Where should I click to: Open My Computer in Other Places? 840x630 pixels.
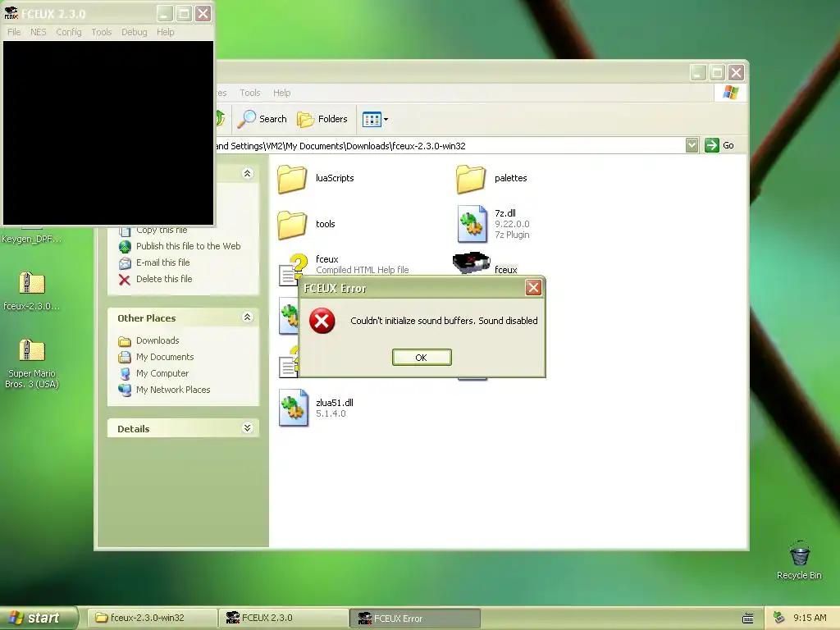162,373
